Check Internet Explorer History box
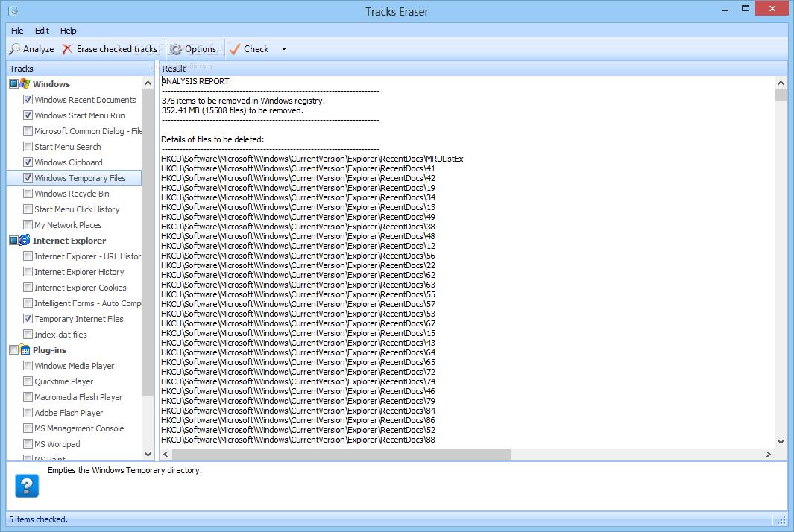Image resolution: width=794 pixels, height=532 pixels. click(28, 272)
